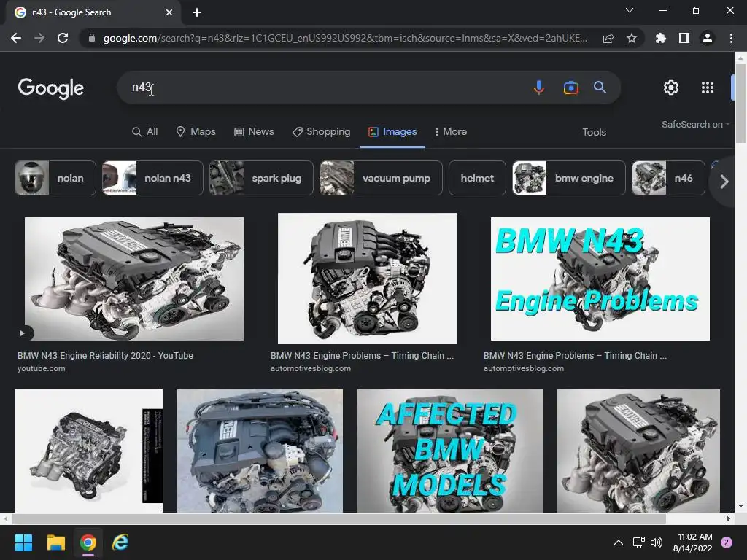This screenshot has width=747, height=560.
Task: Show hidden system tray icons
Action: 619,542
